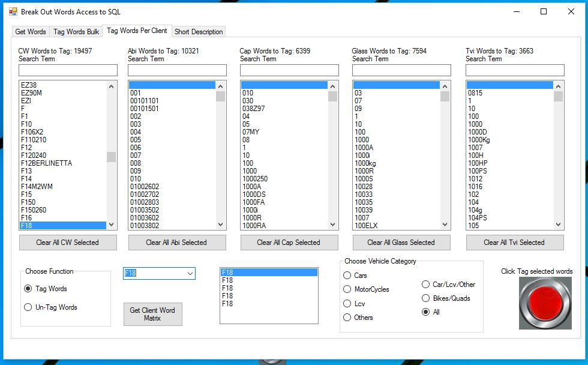The height and width of the screenshot is (365, 588).
Task: Click the Glass list scroll-down arrow
Action: point(445,225)
